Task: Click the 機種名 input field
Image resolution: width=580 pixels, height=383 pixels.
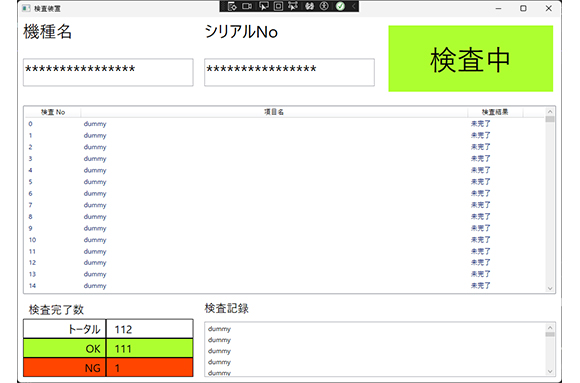Action: tap(108, 72)
